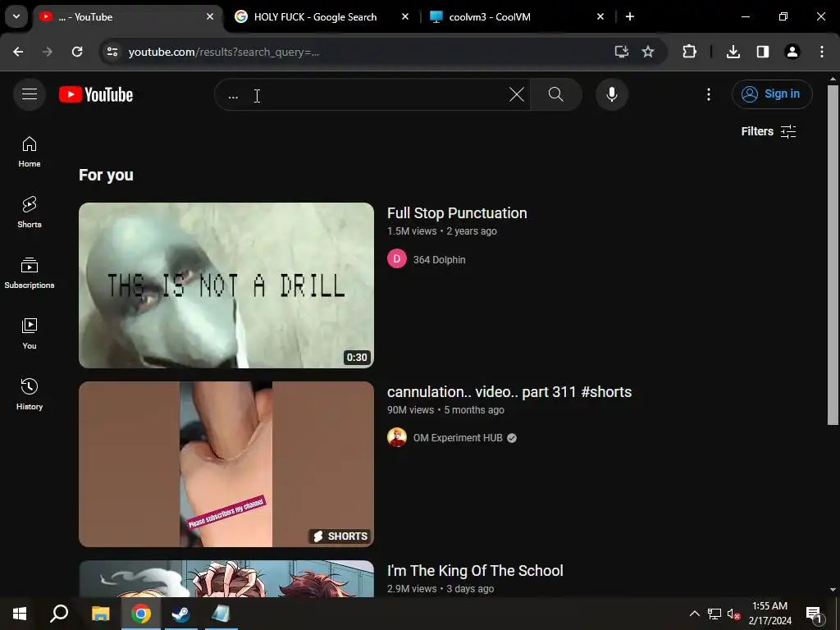Open the SHORTS-labeled video thumbnail
Image resolution: width=840 pixels, height=630 pixels.
coord(226,464)
